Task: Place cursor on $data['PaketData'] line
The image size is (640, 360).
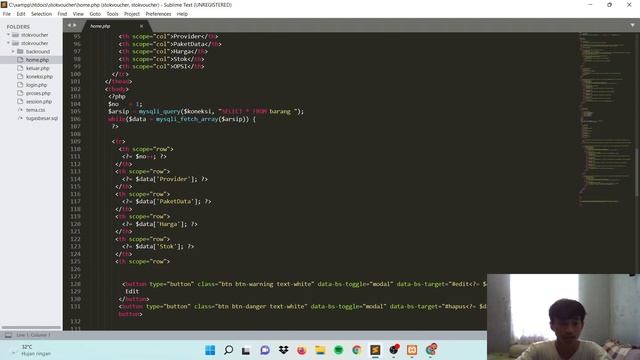Action: click(167, 201)
